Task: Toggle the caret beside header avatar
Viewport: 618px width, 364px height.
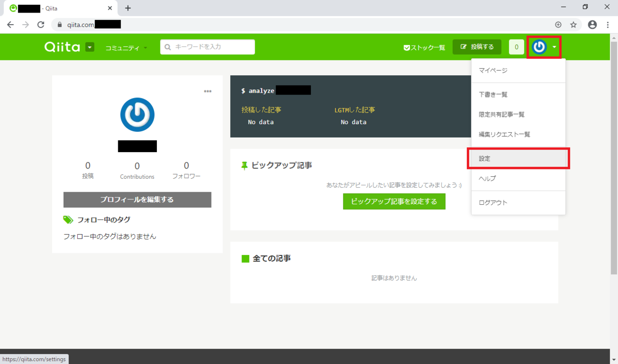Action: pyautogui.click(x=554, y=47)
